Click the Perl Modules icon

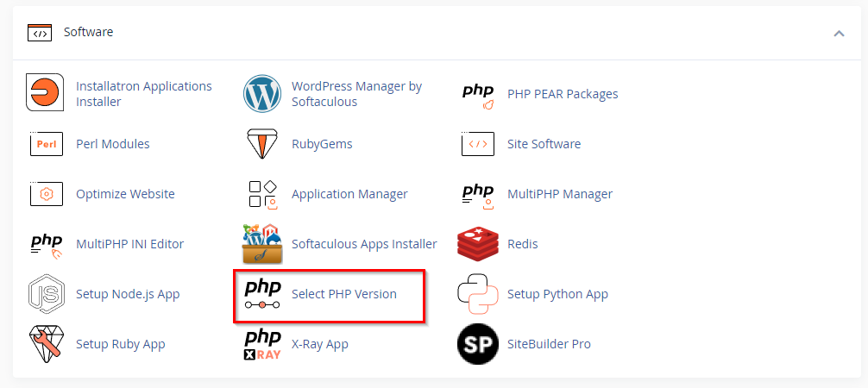coord(47,144)
